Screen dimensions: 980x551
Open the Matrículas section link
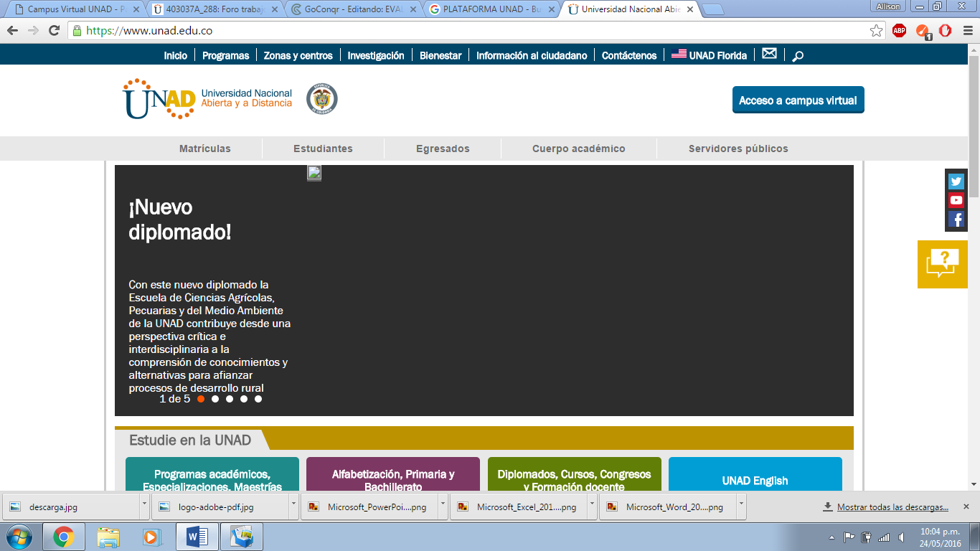tap(205, 149)
